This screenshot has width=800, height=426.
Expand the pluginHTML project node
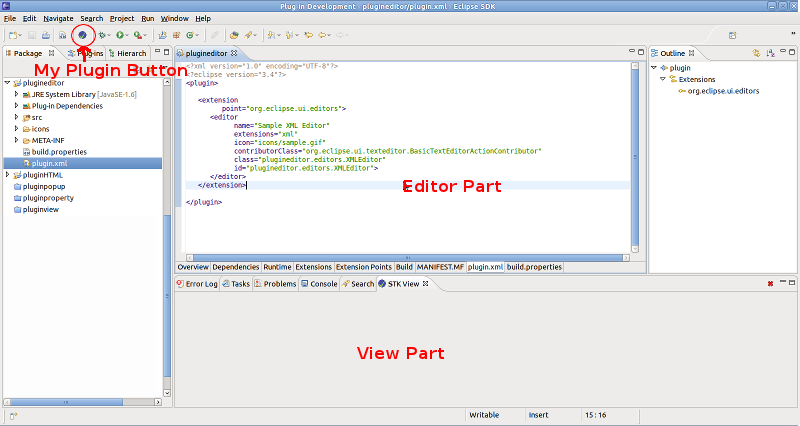(x=8, y=174)
